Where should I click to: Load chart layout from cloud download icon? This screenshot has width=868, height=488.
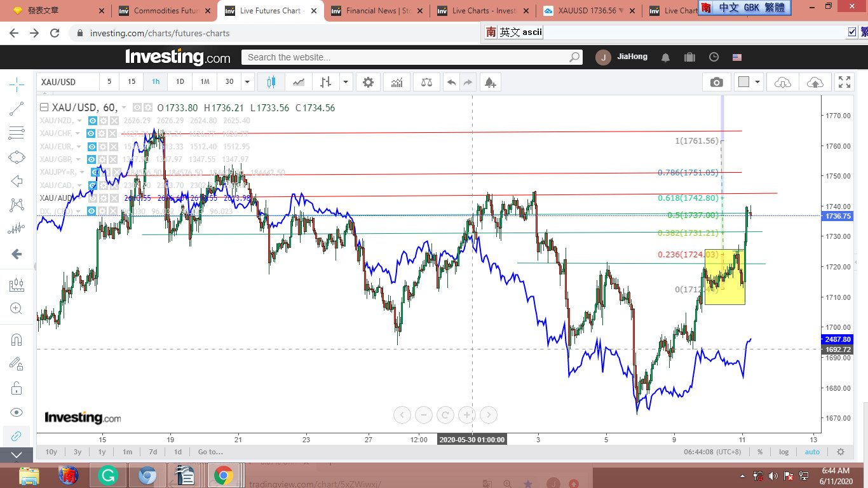(x=783, y=82)
